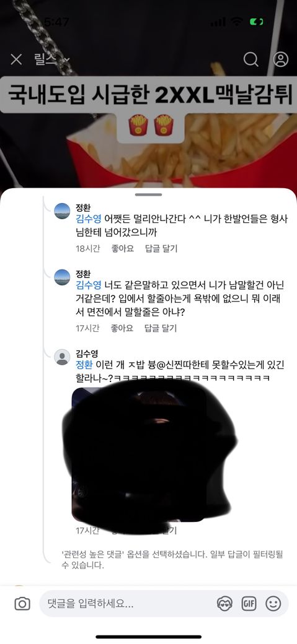
Task: Tap the camera icon beside comment field
Action: [22, 604]
